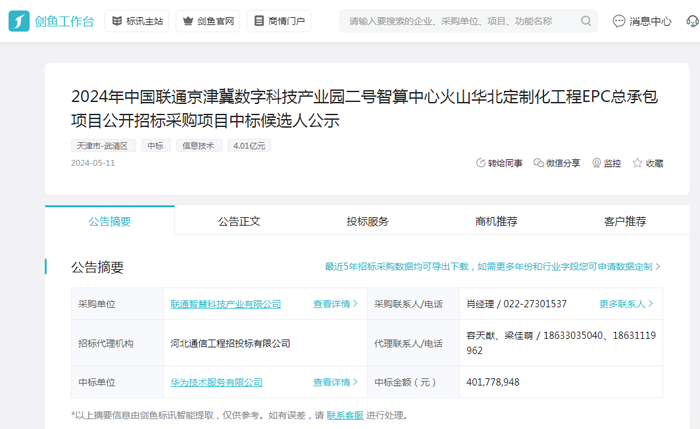This screenshot has height=429, width=700.
Task: Toggle 收藏 star to favorite the notice
Action: pos(648,163)
